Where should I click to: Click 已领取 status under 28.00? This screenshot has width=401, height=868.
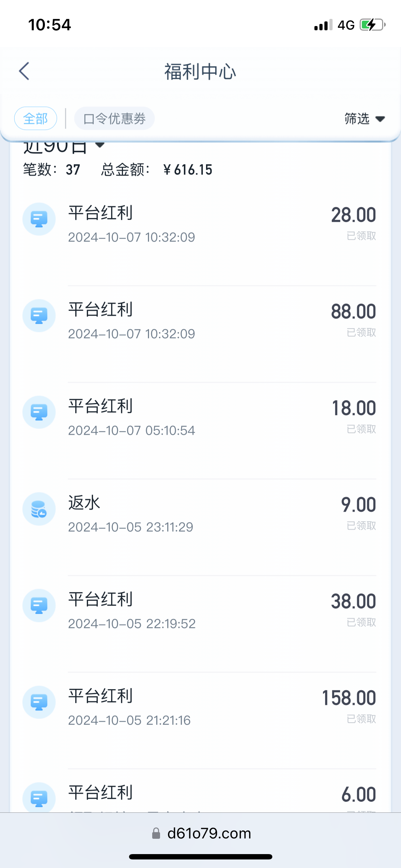tap(361, 236)
